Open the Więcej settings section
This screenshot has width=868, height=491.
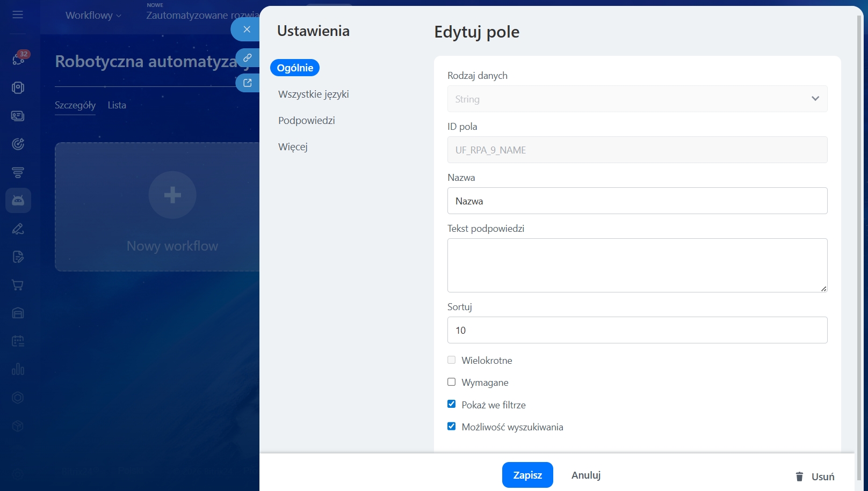pyautogui.click(x=293, y=147)
